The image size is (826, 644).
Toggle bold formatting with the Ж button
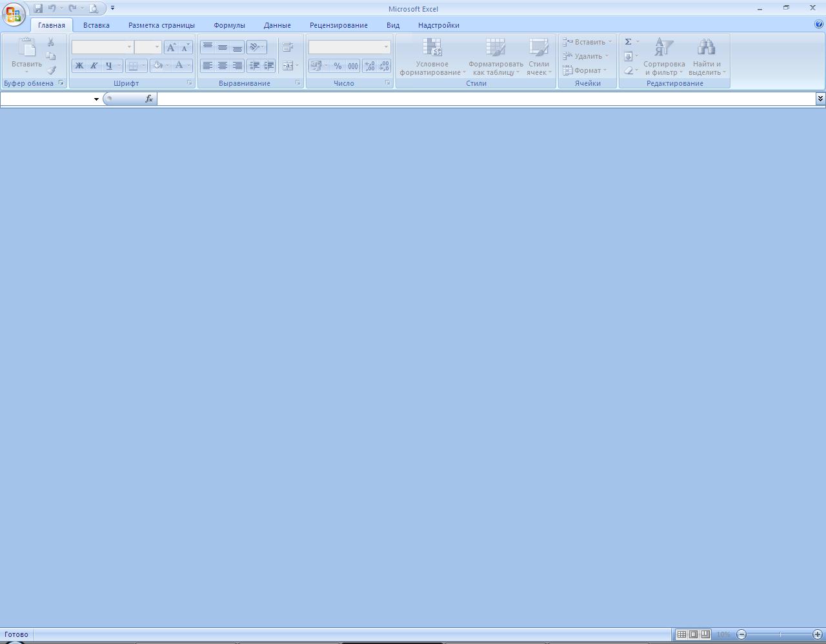coord(79,66)
